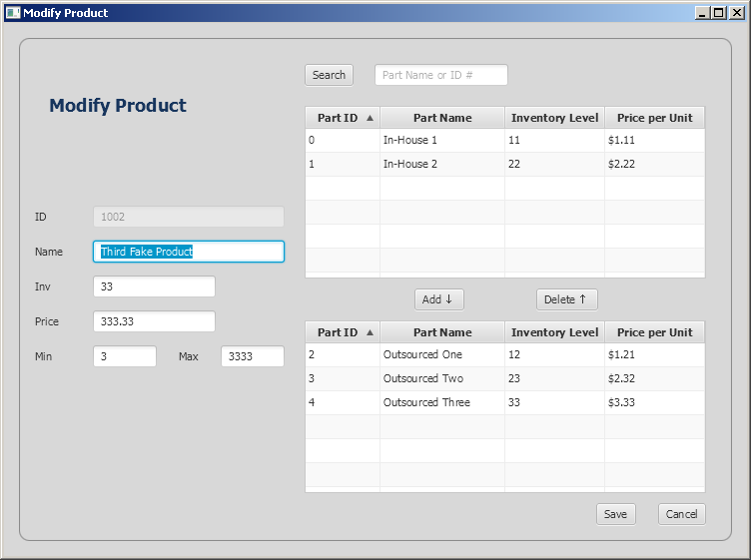Click the Inv field containing 33

point(154,286)
